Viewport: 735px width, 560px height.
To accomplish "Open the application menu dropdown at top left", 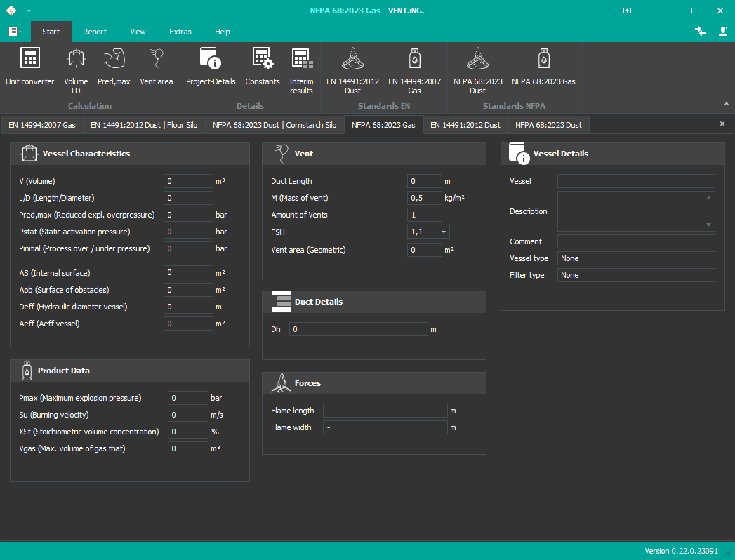I will coord(15,32).
